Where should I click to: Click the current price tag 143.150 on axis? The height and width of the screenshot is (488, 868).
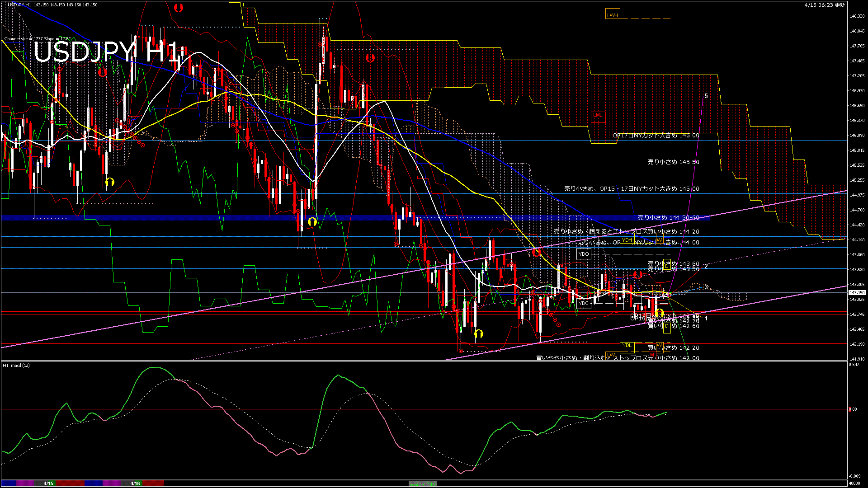856,293
